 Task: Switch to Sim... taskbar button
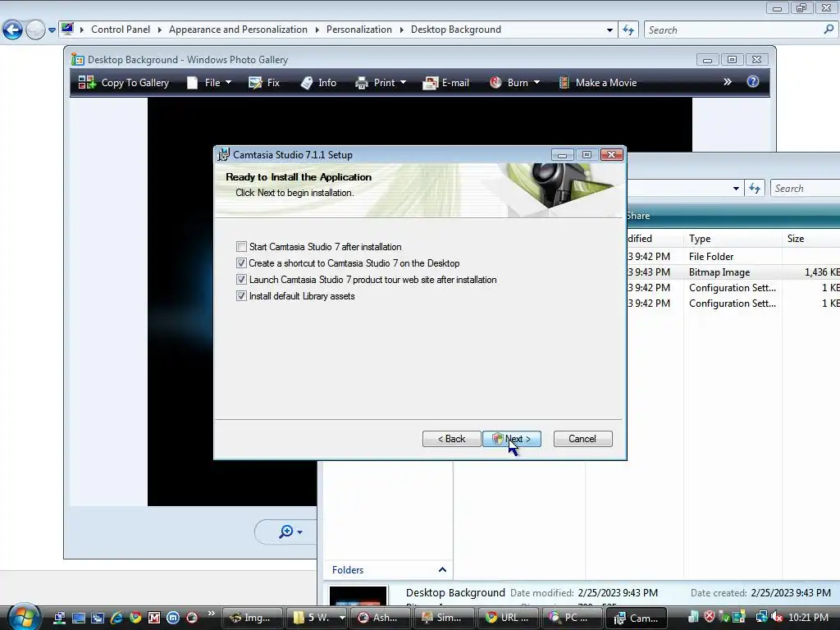(445, 618)
